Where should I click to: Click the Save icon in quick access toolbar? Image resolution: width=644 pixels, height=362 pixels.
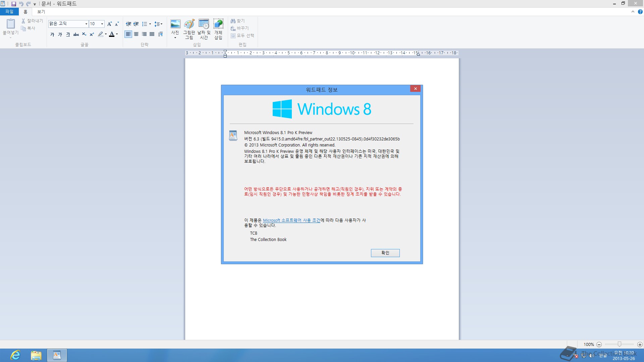coord(14,4)
